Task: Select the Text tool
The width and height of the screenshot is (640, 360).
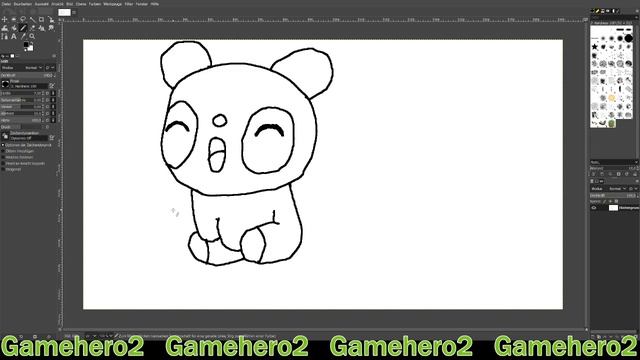Action: click(14, 37)
